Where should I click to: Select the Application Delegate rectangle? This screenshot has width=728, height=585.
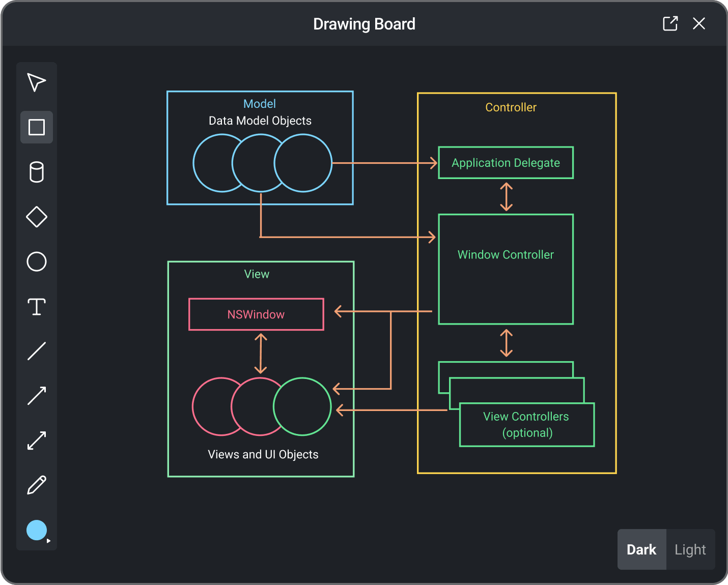pos(506,162)
